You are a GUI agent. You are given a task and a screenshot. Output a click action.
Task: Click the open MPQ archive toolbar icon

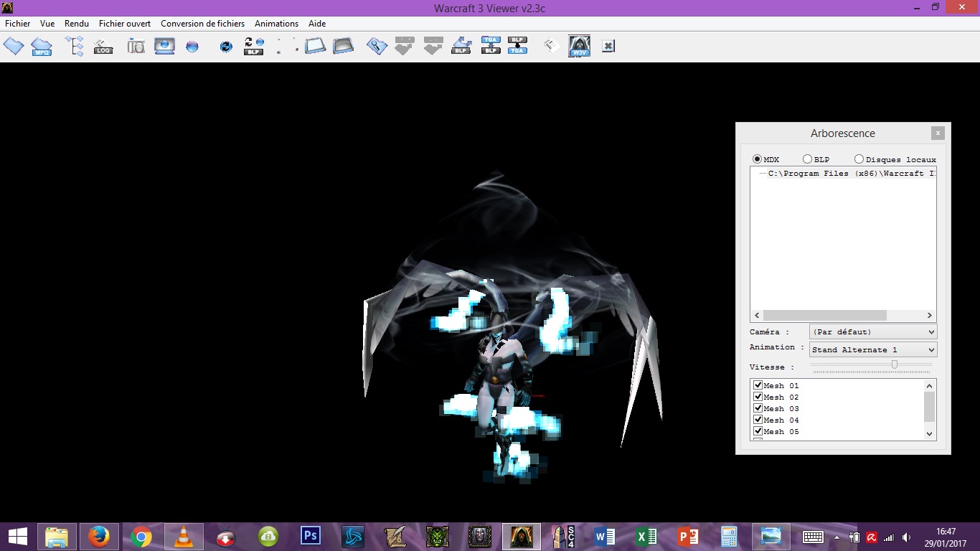click(42, 47)
